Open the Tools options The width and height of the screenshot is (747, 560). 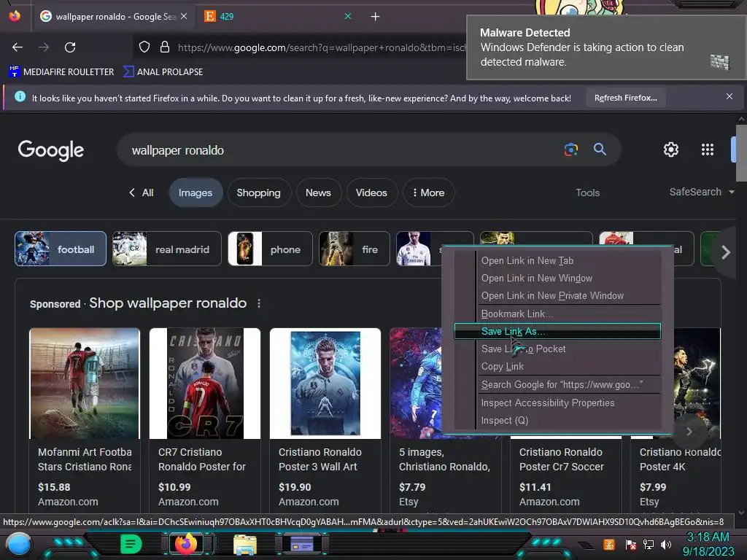tap(587, 192)
